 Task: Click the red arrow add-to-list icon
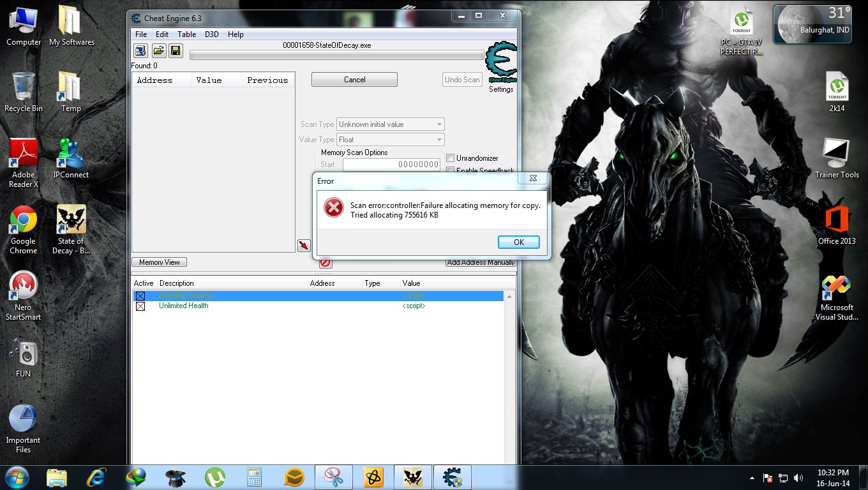click(304, 246)
